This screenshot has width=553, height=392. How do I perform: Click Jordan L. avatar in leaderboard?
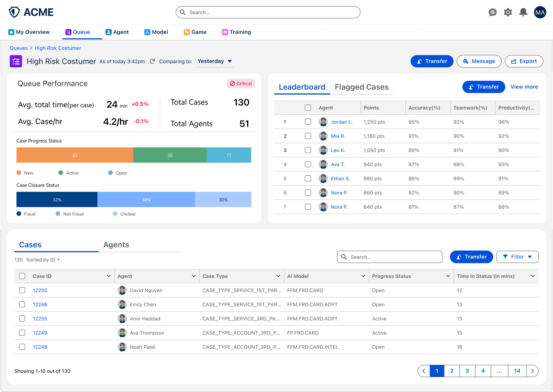[323, 122]
